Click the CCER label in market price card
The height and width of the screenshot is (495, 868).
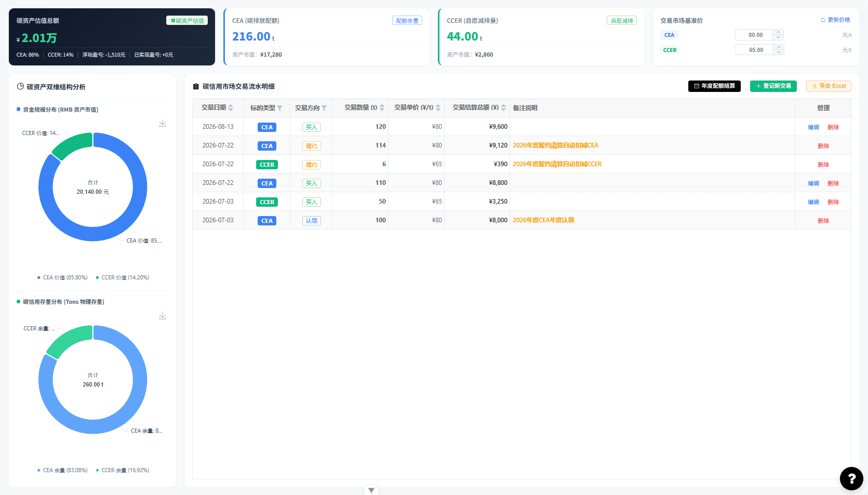[670, 50]
